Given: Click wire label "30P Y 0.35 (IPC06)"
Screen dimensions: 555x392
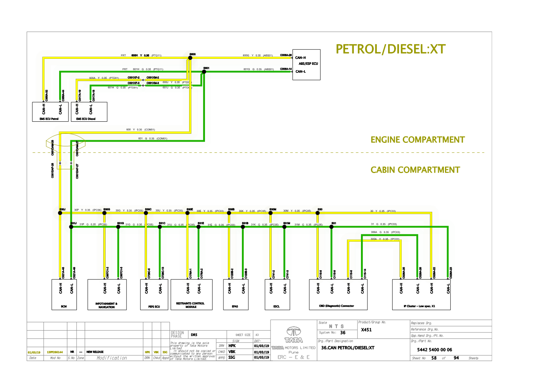Looking at the screenshot, I should [x=88, y=210].
